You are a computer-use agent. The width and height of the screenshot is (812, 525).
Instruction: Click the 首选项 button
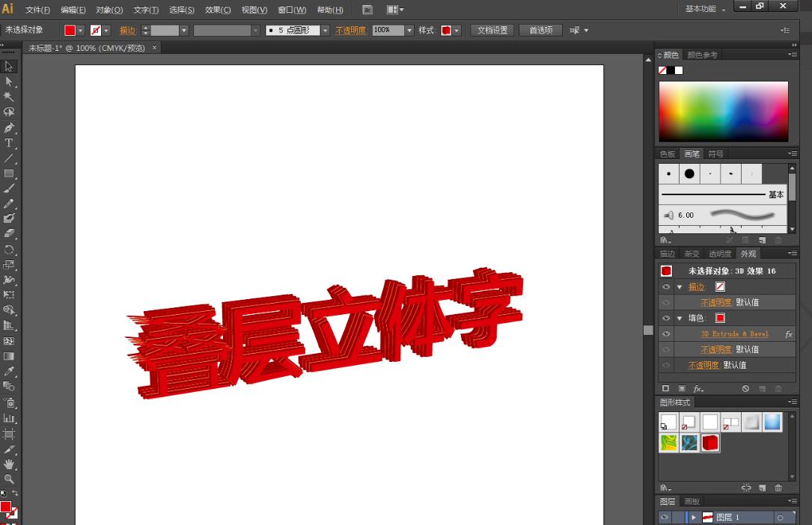(540, 31)
